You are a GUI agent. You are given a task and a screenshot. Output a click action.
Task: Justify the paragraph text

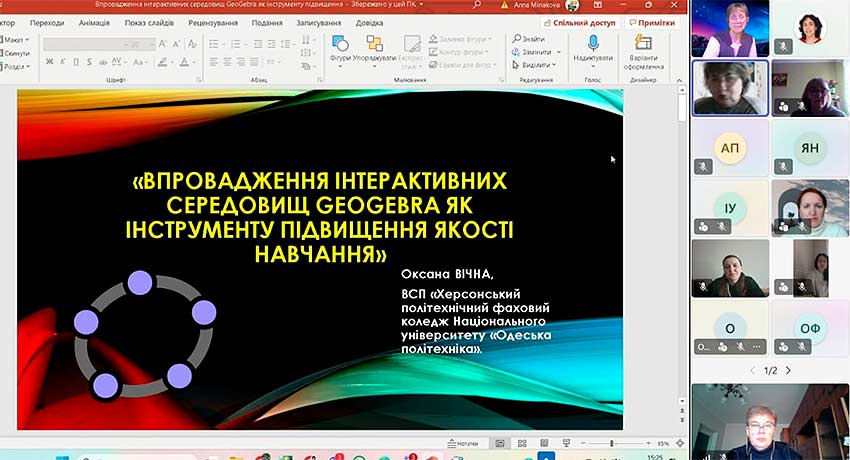(254, 62)
